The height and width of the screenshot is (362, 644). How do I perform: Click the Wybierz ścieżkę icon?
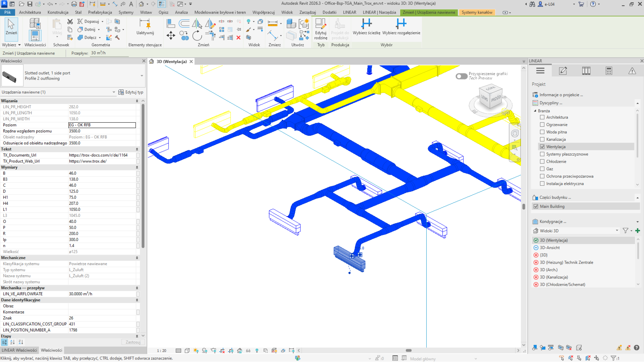tap(366, 24)
